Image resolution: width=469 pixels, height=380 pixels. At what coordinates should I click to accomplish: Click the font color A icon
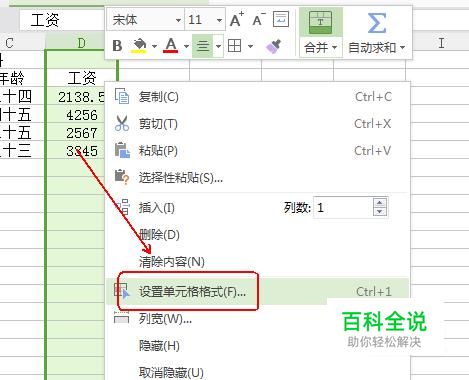coord(171,46)
